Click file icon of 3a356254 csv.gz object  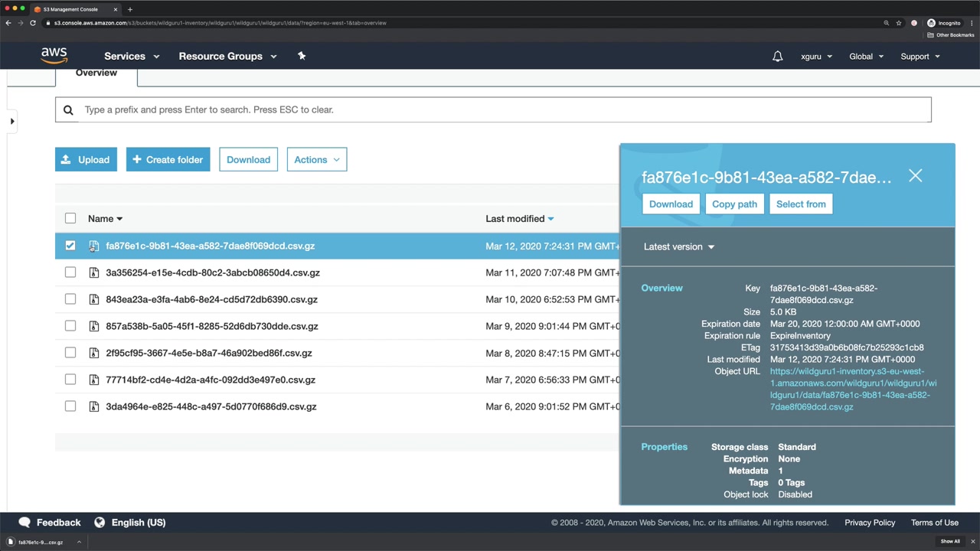click(x=94, y=272)
